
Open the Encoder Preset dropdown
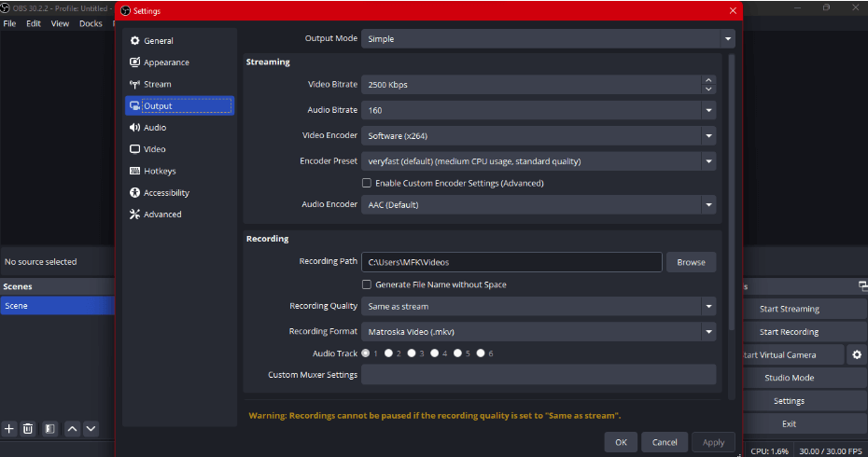point(539,161)
